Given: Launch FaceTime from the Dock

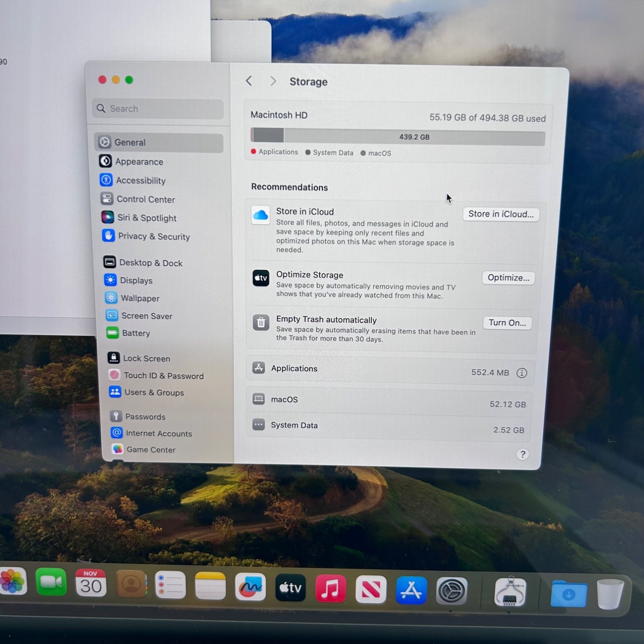Looking at the screenshot, I should (x=51, y=582).
